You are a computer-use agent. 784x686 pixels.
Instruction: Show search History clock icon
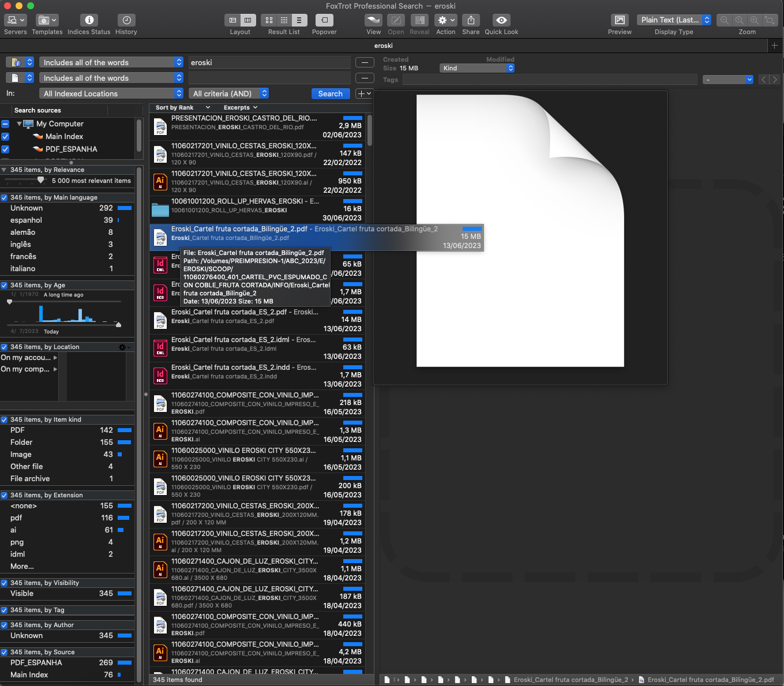click(126, 20)
